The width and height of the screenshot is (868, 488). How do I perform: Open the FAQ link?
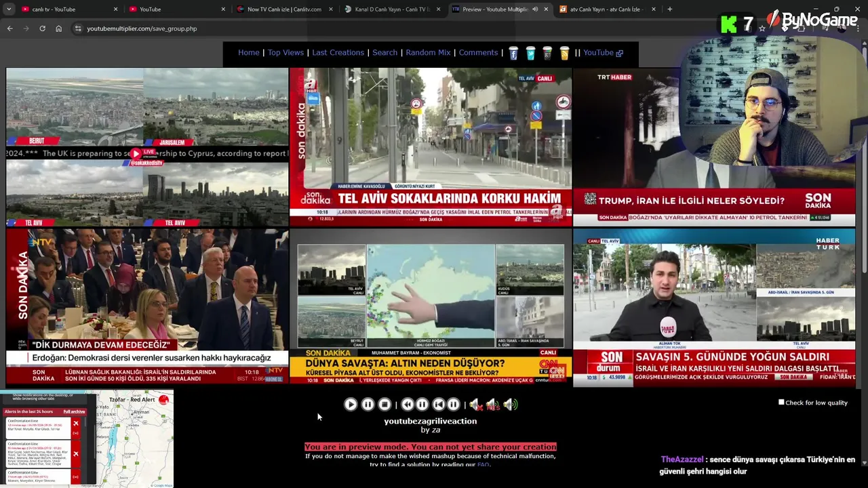pos(483,465)
